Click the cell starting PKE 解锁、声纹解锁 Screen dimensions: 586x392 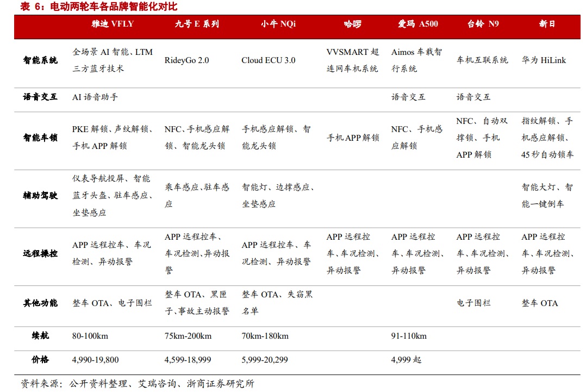click(x=113, y=138)
